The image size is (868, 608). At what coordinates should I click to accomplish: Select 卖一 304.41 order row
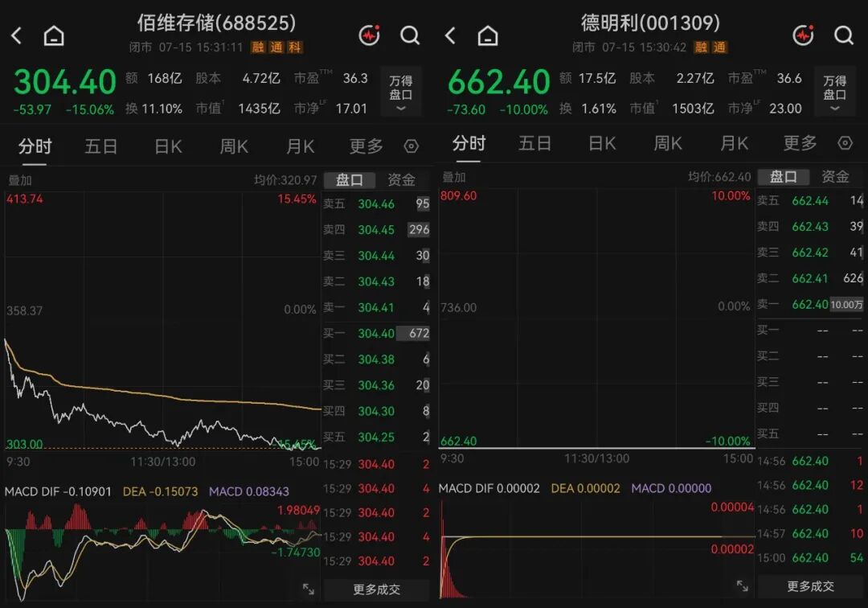pos(376,307)
